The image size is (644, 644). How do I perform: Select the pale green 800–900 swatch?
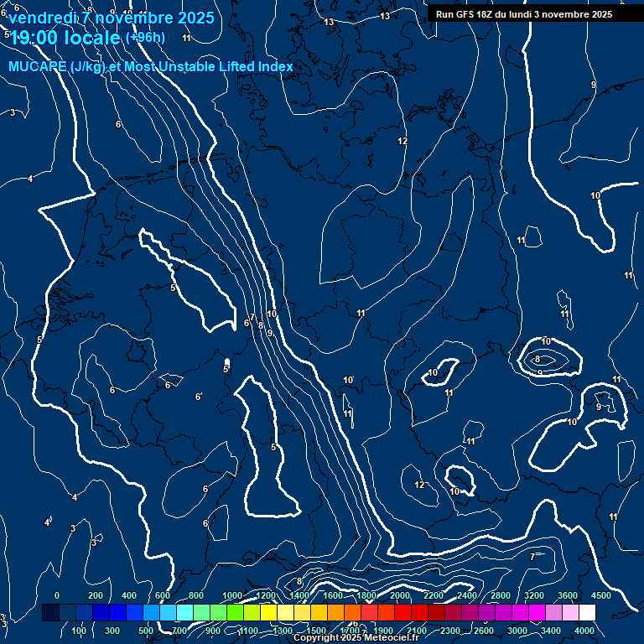click(201, 612)
